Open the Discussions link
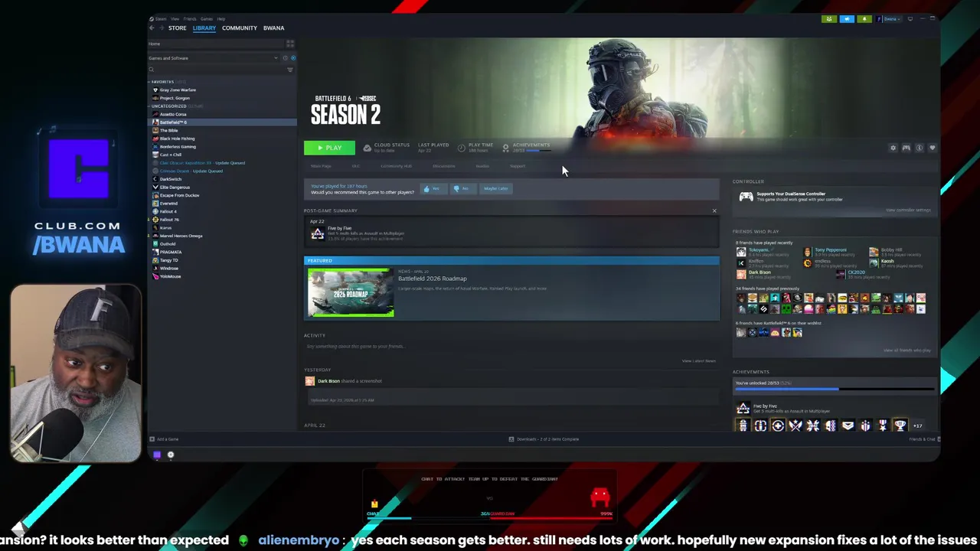This screenshot has height=551, width=980. pyautogui.click(x=443, y=166)
